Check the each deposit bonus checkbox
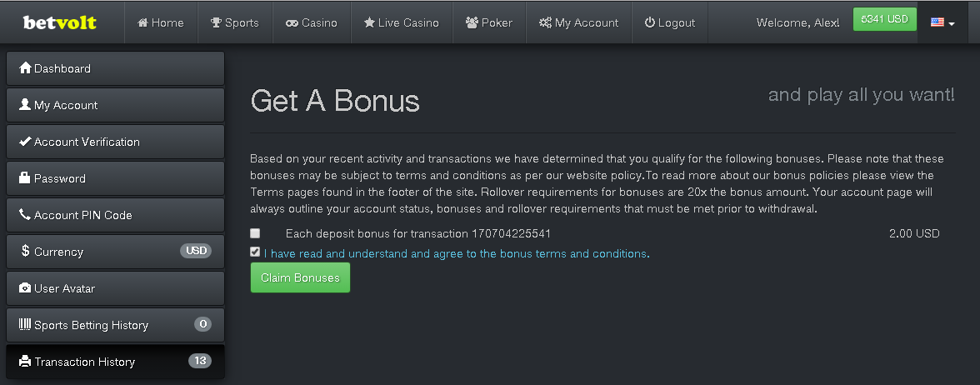The image size is (980, 385). (x=255, y=234)
